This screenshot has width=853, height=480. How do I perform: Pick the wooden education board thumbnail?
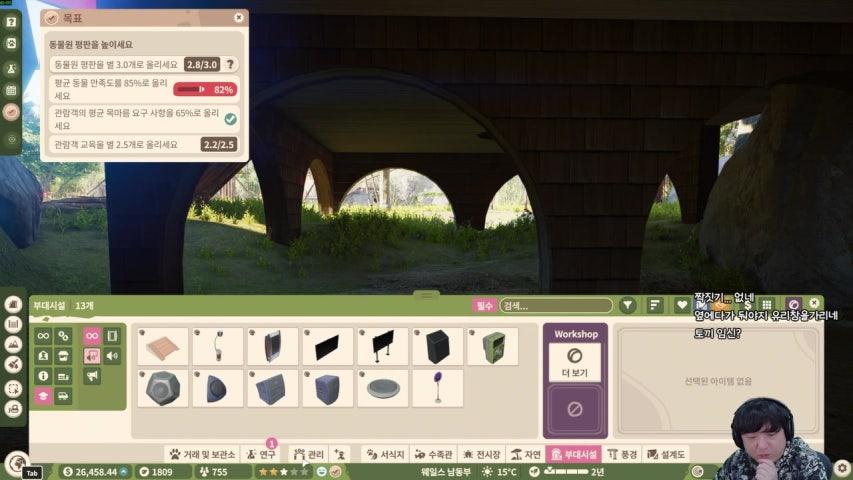(x=163, y=347)
